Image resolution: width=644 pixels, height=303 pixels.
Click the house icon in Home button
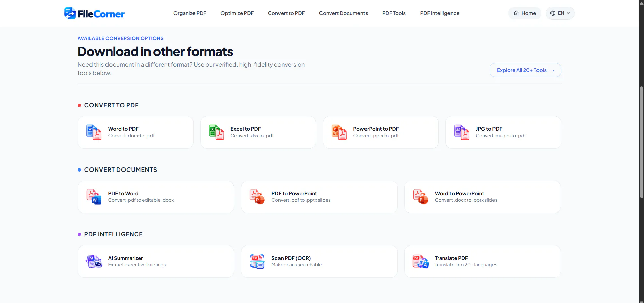tap(516, 13)
